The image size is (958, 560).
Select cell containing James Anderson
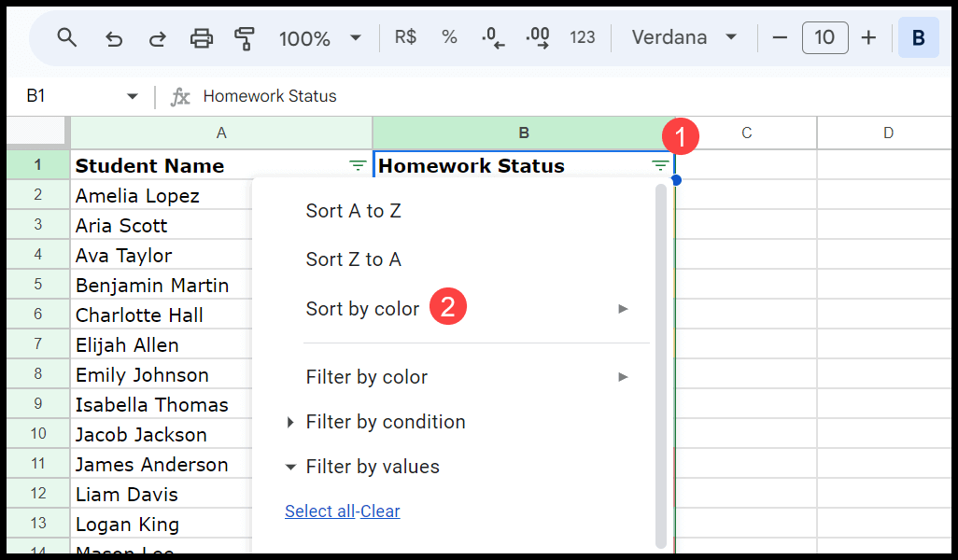click(162, 465)
